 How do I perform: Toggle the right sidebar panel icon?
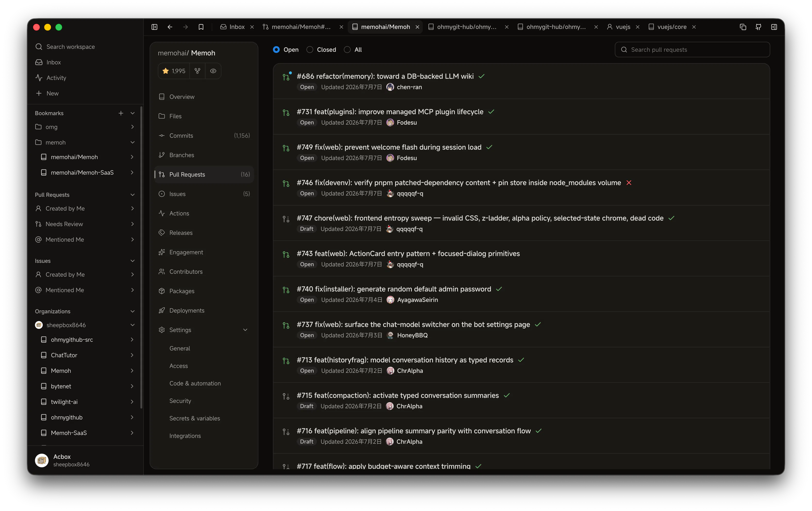pyautogui.click(x=774, y=27)
